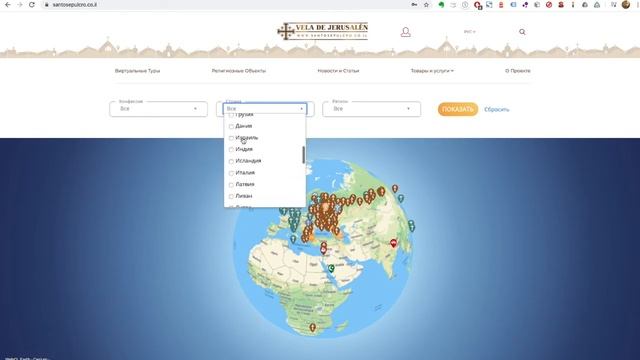Open the user account icon in the site header

(x=405, y=32)
